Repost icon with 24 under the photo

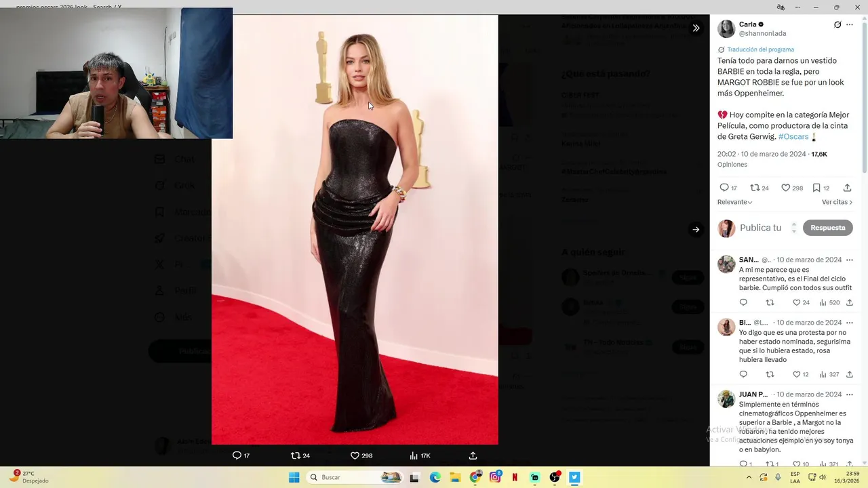pos(296,455)
